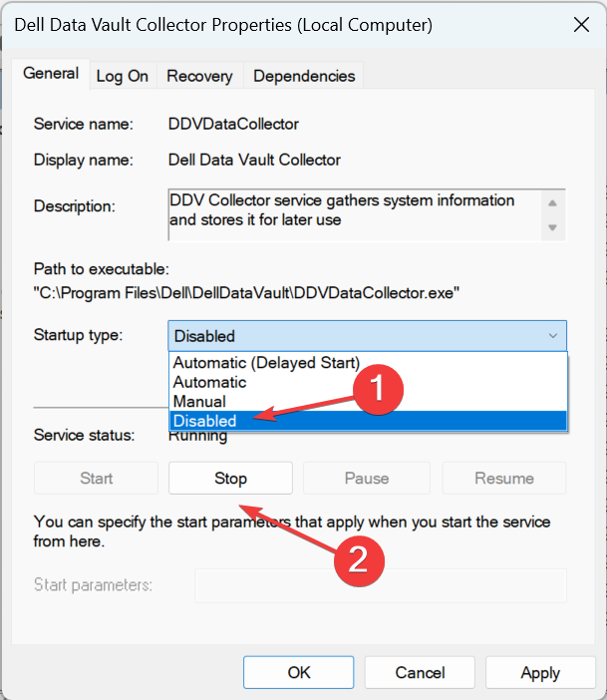The image size is (607, 700).
Task: Stop the running service
Action: point(230,479)
